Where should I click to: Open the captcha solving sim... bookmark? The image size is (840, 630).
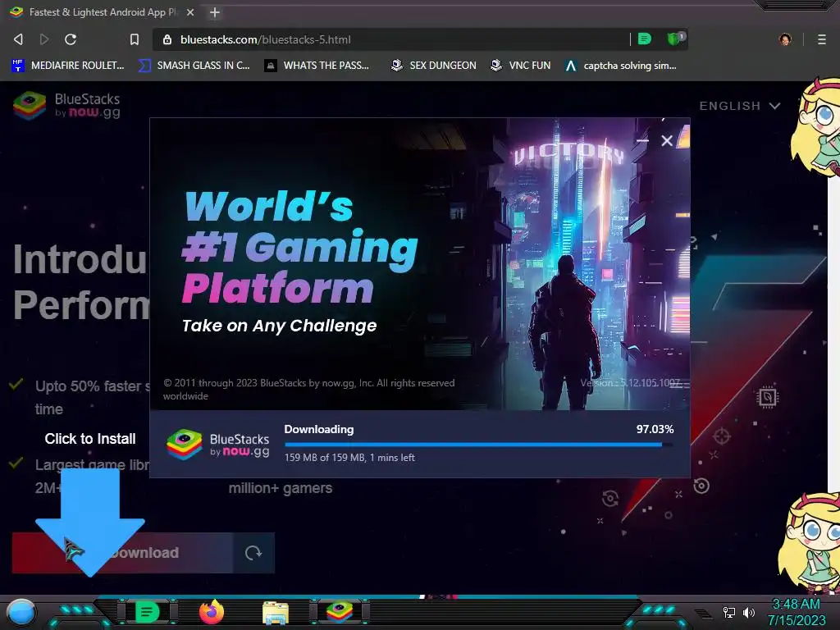click(621, 66)
